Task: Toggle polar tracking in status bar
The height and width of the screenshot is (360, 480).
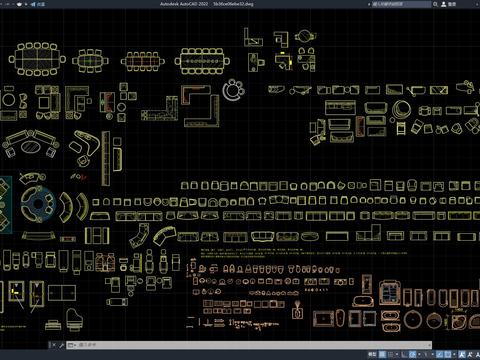Action: pyautogui.click(x=412, y=354)
